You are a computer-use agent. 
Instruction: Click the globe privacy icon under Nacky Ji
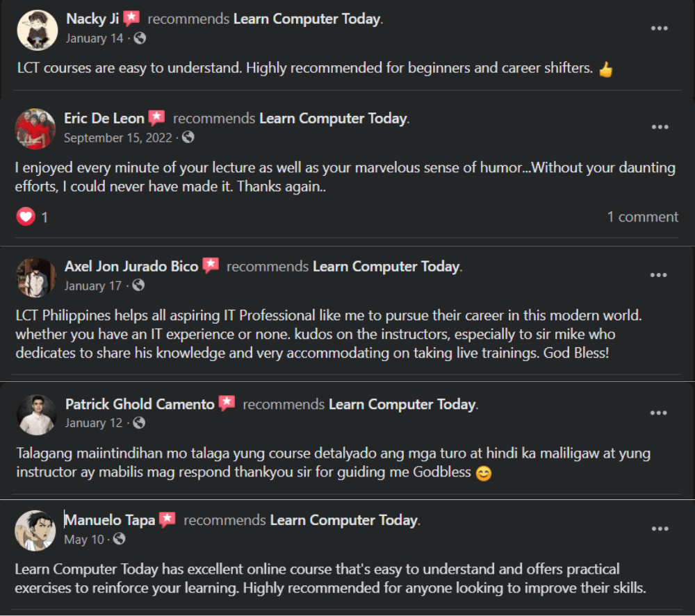[140, 38]
